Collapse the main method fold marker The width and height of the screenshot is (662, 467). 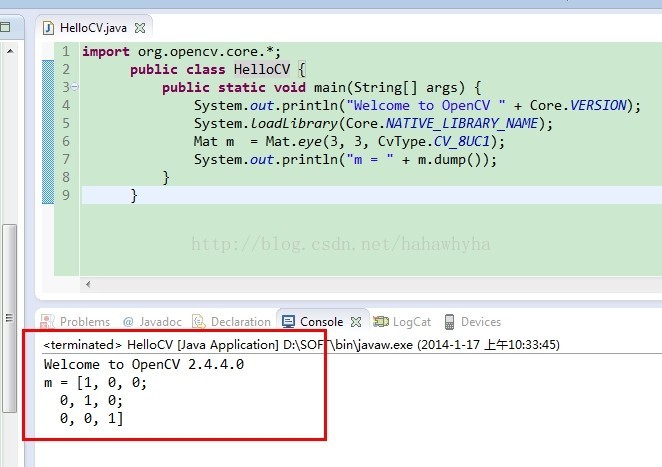click(x=74, y=87)
